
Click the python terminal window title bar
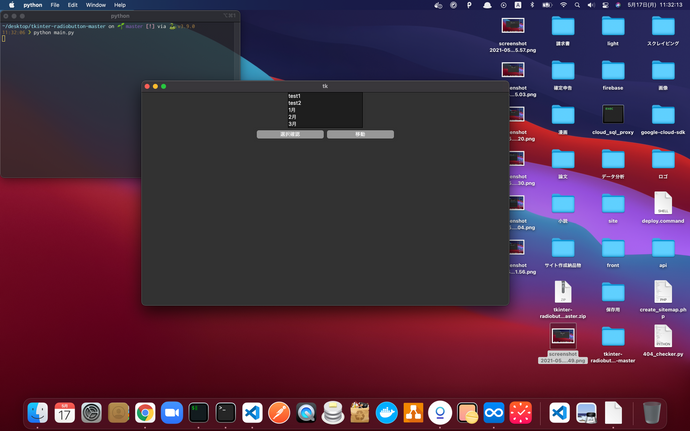point(120,16)
